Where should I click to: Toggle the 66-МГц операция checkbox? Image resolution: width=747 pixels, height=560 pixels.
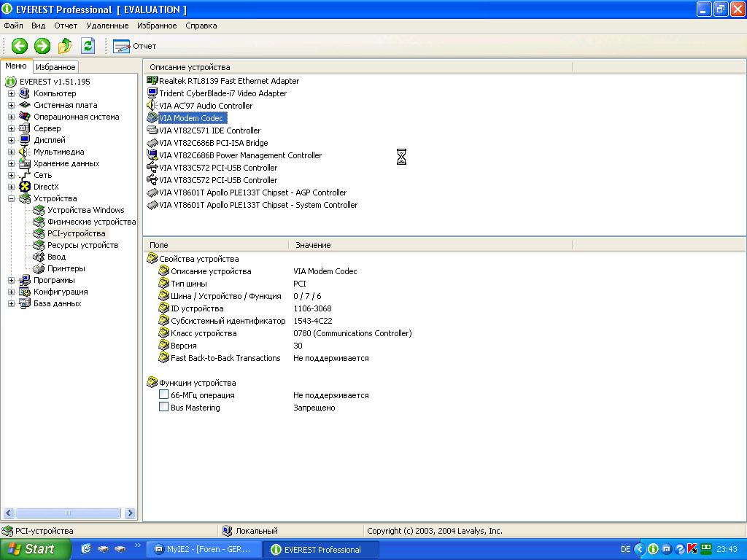click(163, 394)
